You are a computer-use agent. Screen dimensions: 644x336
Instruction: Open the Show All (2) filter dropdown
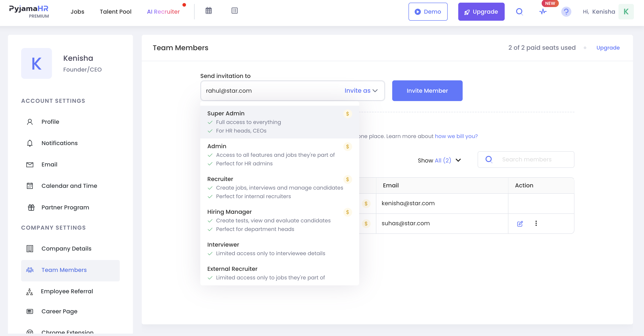coord(439,160)
